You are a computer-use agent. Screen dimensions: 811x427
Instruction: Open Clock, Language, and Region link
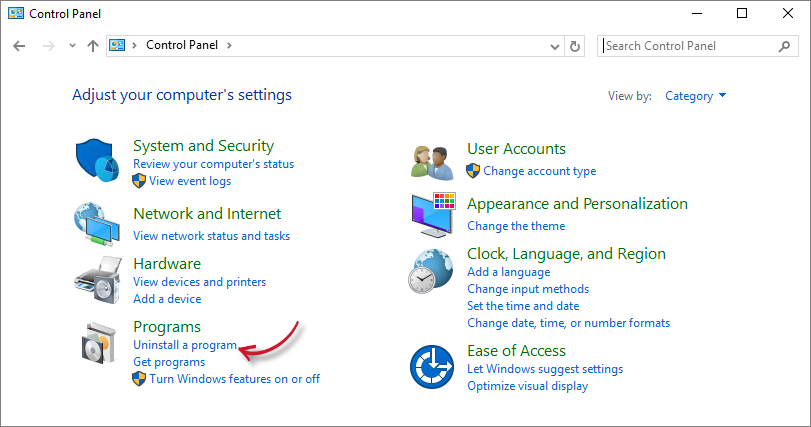[566, 254]
